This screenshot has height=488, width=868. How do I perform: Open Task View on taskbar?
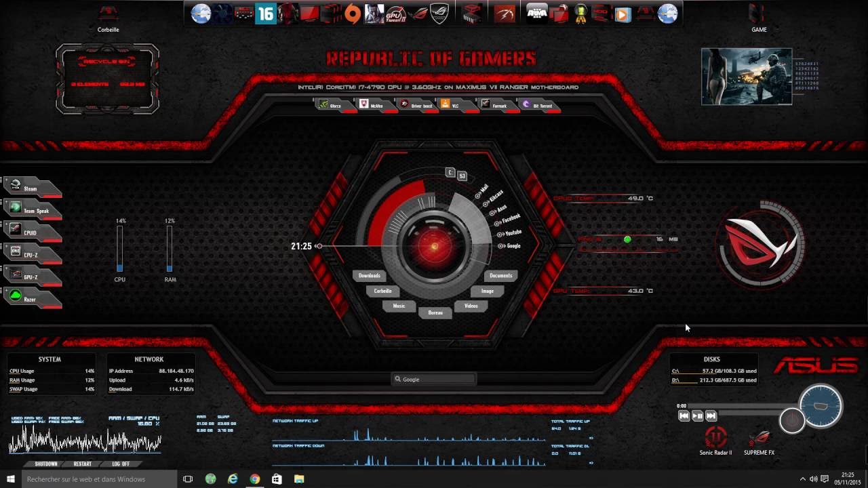click(188, 479)
